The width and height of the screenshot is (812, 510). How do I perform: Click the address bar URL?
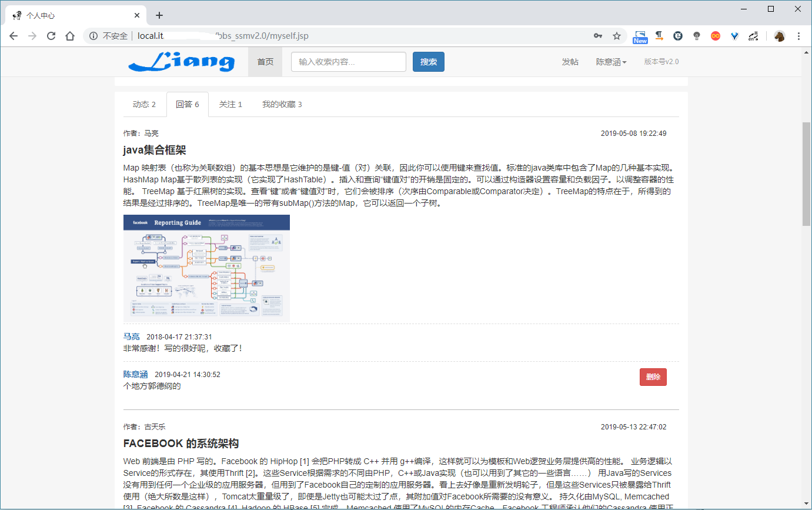coord(223,36)
